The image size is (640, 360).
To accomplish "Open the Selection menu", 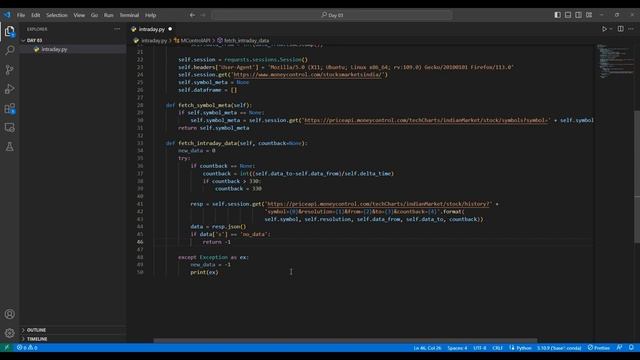I will pyautogui.click(x=57, y=15).
